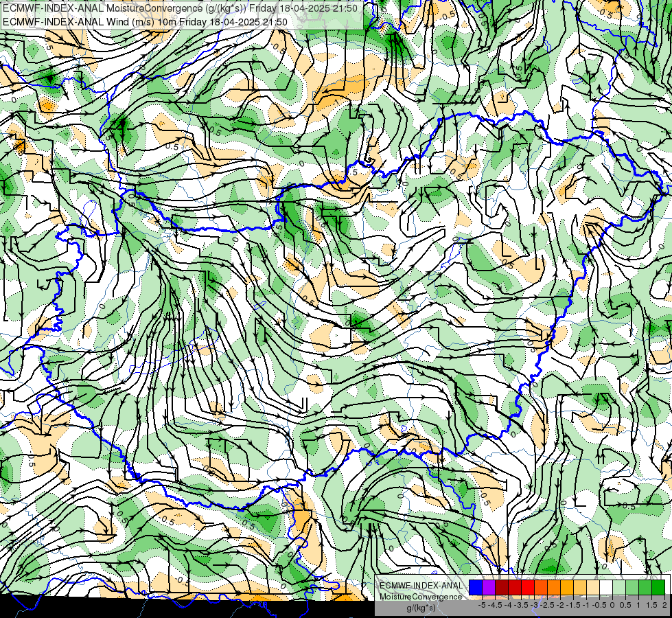
Task: Click the legend's MoistureConvergence label
Action: [x=421, y=597]
